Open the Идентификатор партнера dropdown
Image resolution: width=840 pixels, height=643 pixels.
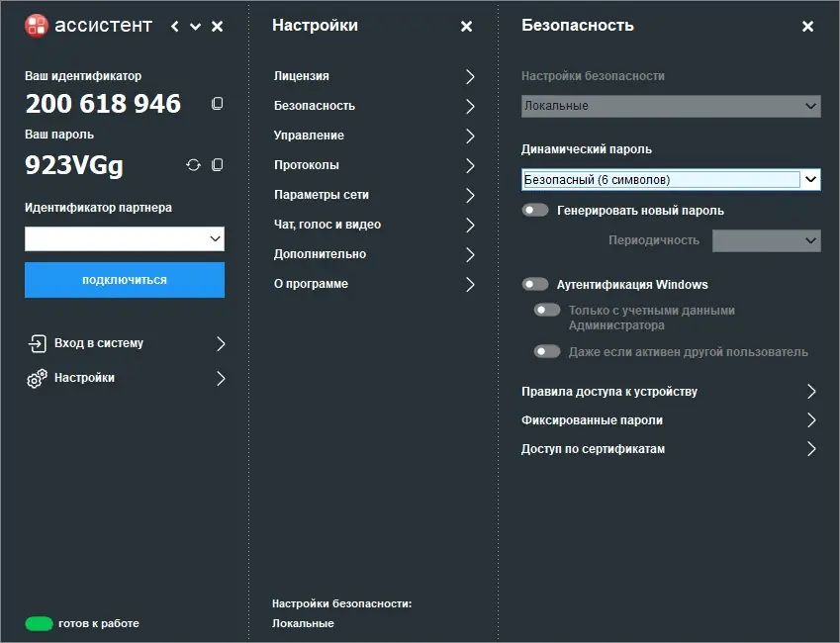[x=215, y=238]
